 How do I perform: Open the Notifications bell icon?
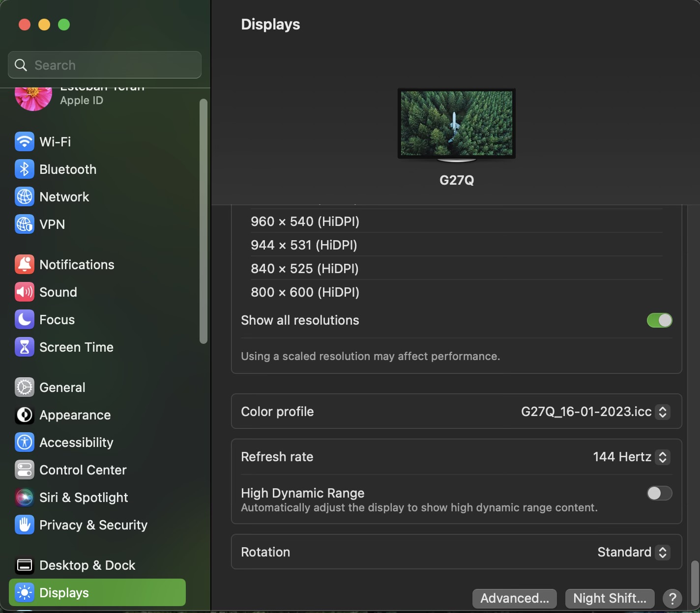click(25, 265)
